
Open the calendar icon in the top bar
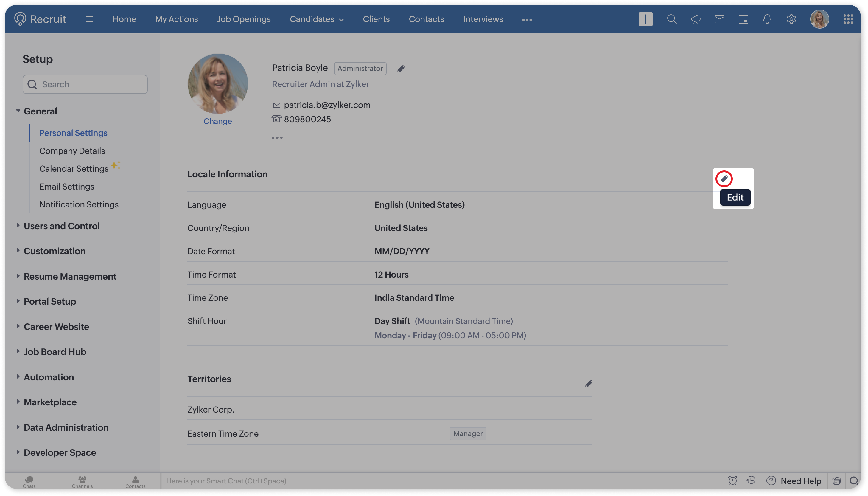[743, 19]
